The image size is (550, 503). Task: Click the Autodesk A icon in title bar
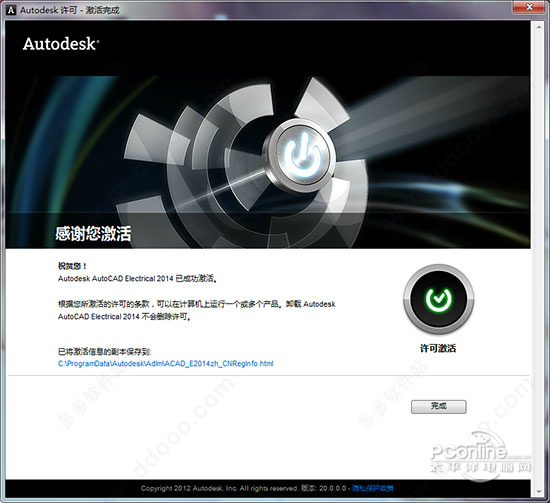tap(11, 10)
